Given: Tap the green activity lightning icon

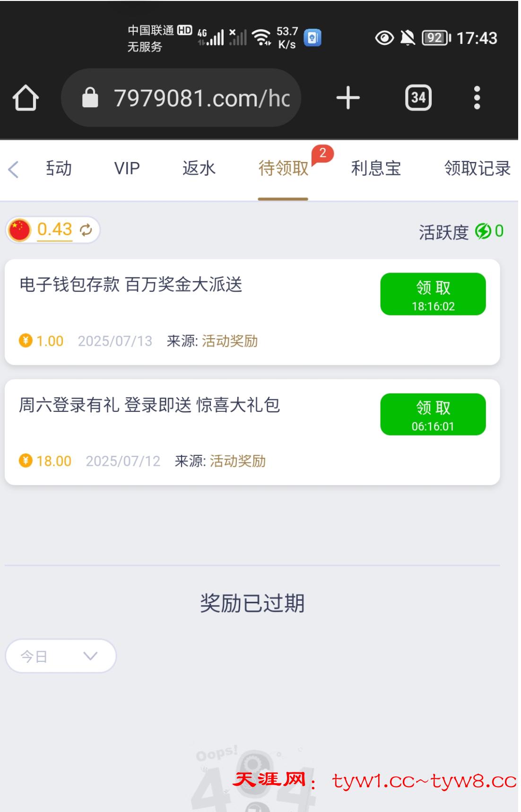Looking at the screenshot, I should [483, 231].
